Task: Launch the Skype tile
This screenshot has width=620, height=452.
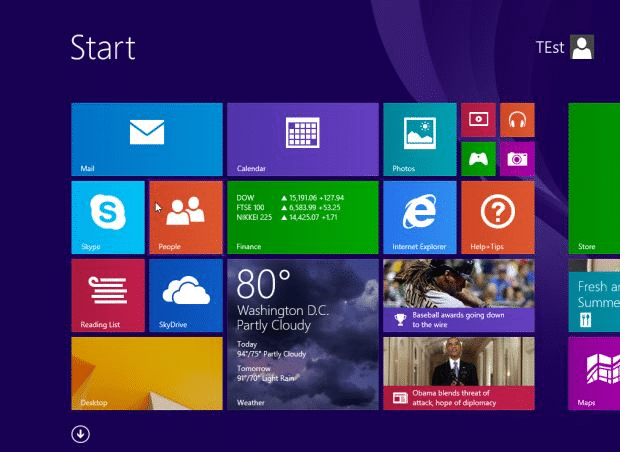Action: coord(108,217)
